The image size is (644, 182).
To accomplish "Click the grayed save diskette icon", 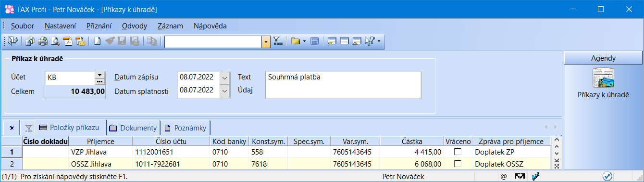I will [122, 41].
